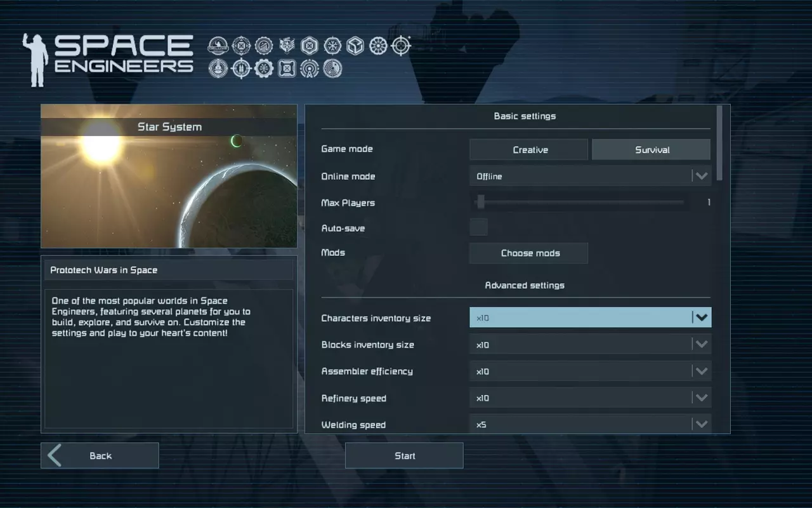Click the Choose mods button
812x508 pixels.
point(528,253)
